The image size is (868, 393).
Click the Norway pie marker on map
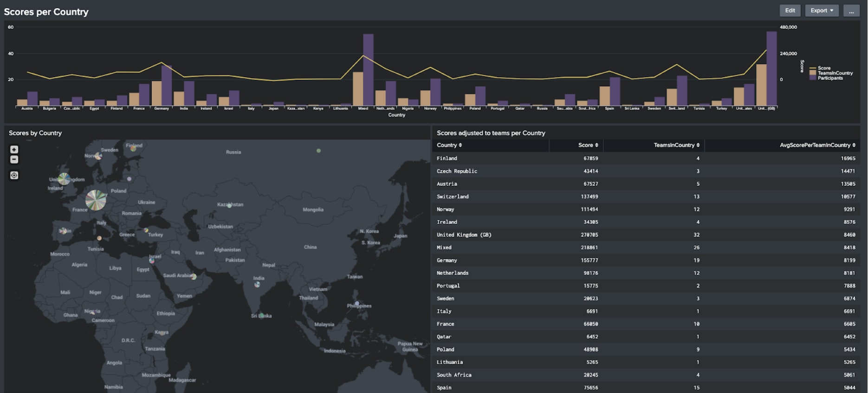point(98,156)
